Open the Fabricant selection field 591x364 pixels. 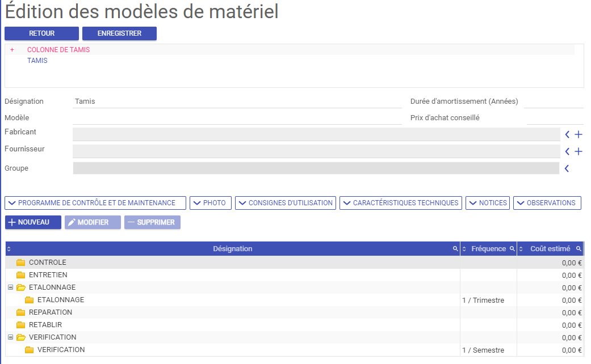[316, 134]
